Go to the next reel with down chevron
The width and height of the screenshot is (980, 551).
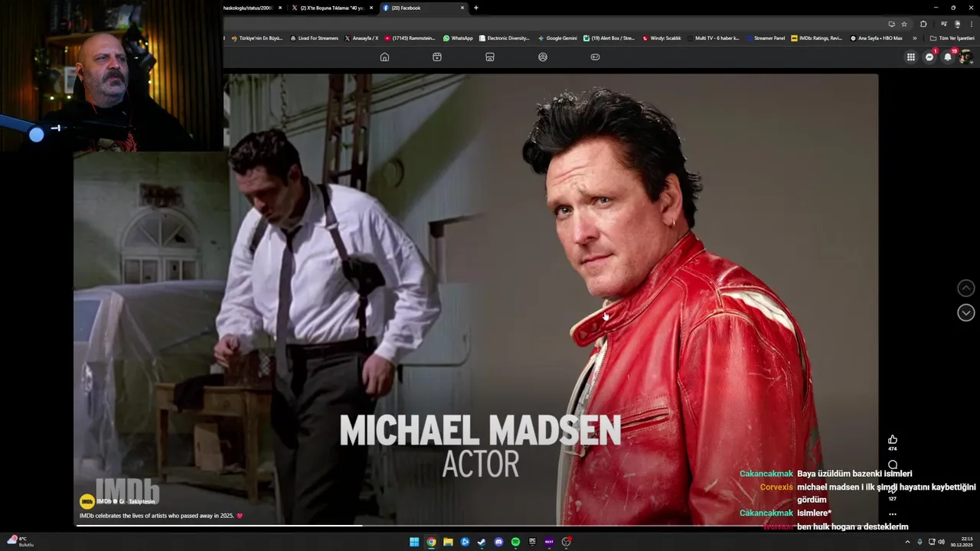click(966, 312)
